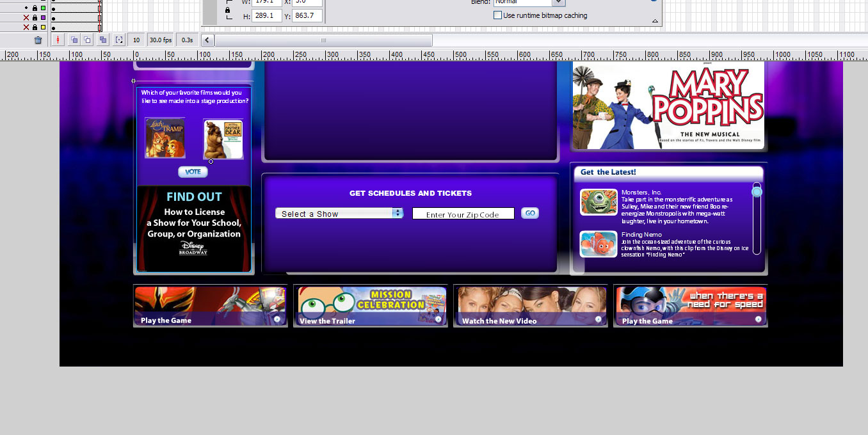
Task: Click the Center Frame timeline button
Action: pyautogui.click(x=58, y=40)
